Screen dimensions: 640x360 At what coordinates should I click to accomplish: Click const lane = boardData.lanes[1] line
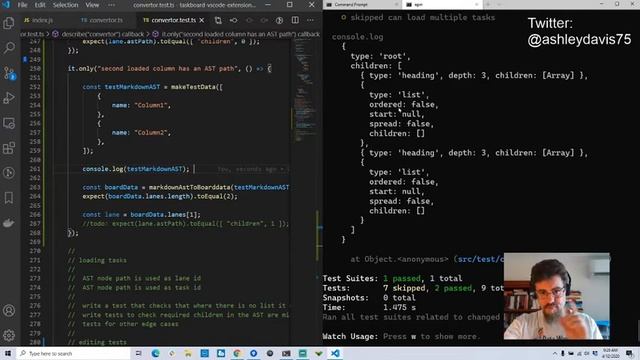[x=142, y=215]
